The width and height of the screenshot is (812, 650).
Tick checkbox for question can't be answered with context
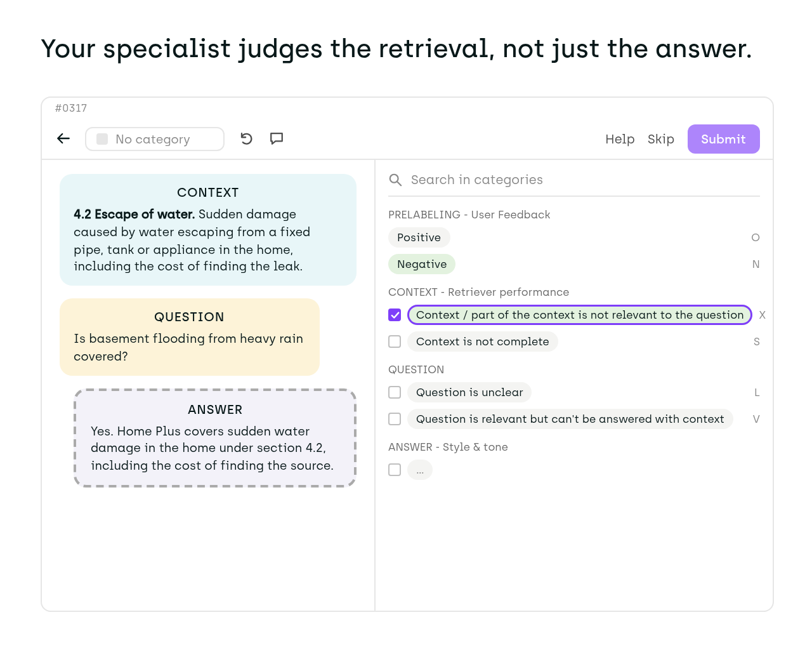[395, 419]
